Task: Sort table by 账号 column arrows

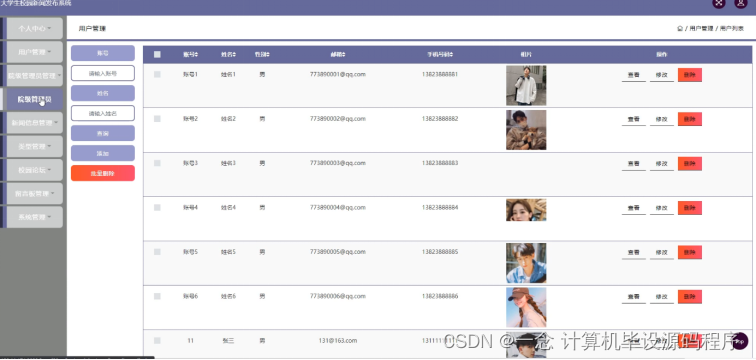Action: tap(196, 54)
